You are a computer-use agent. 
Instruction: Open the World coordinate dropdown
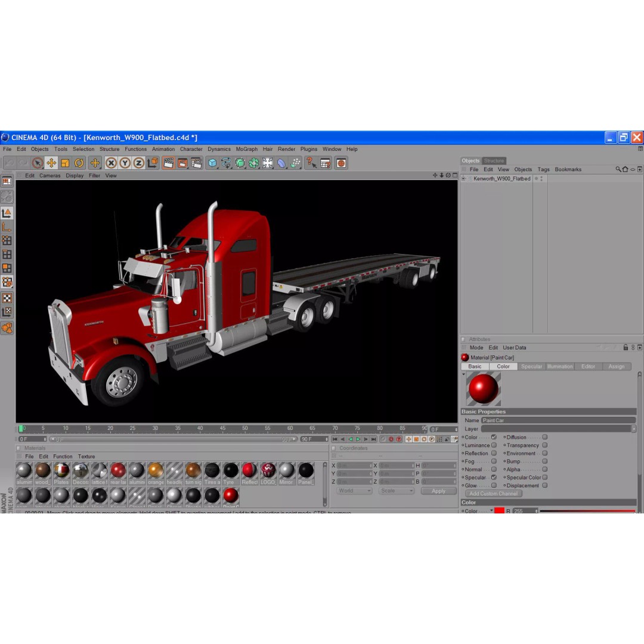coord(354,491)
